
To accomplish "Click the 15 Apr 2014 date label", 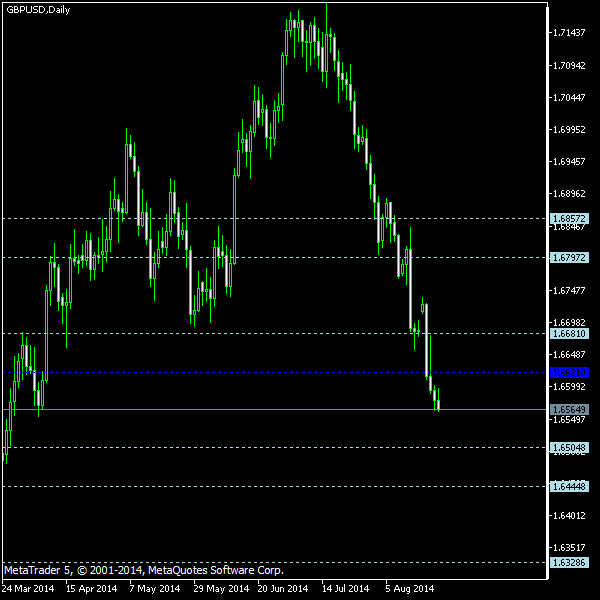I will [91, 589].
